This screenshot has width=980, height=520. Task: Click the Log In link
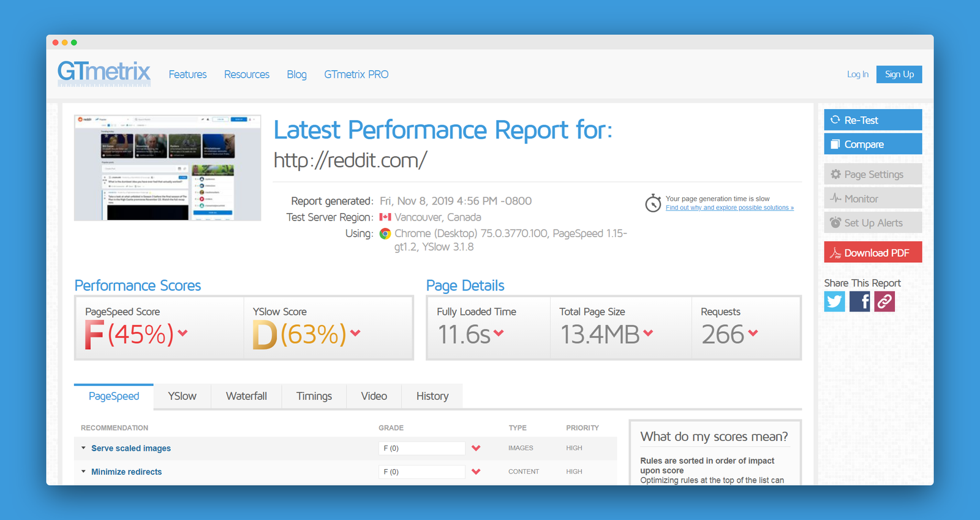(858, 74)
